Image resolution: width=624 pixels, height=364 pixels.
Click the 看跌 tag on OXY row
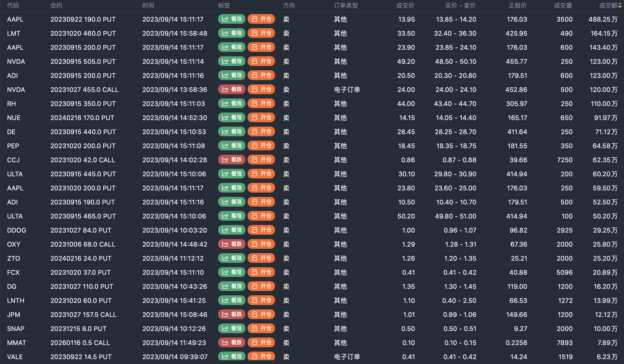pyautogui.click(x=232, y=244)
